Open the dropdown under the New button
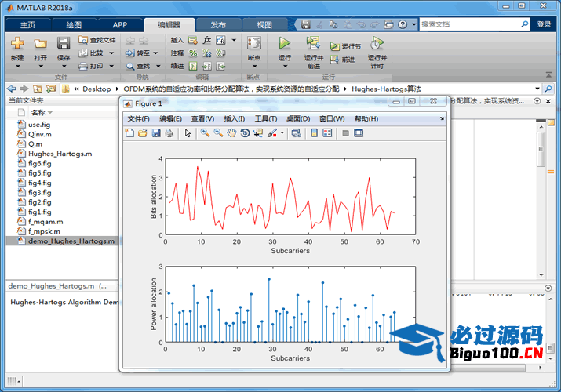The width and height of the screenshot is (561, 392). click(x=17, y=66)
